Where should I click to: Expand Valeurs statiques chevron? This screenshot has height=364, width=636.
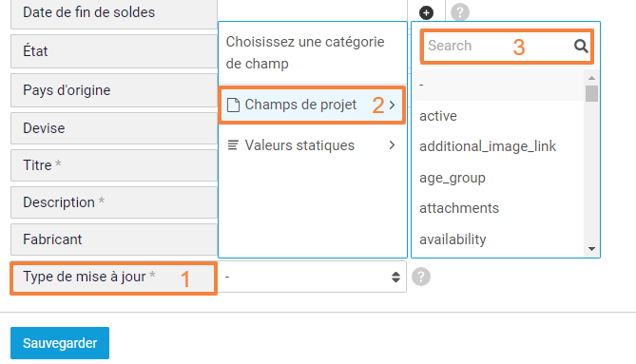(x=392, y=145)
